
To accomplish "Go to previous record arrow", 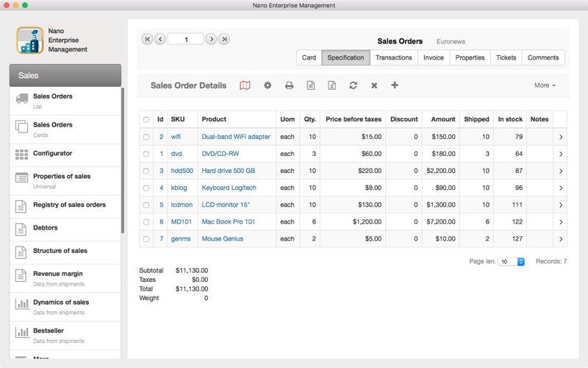I will (x=160, y=39).
